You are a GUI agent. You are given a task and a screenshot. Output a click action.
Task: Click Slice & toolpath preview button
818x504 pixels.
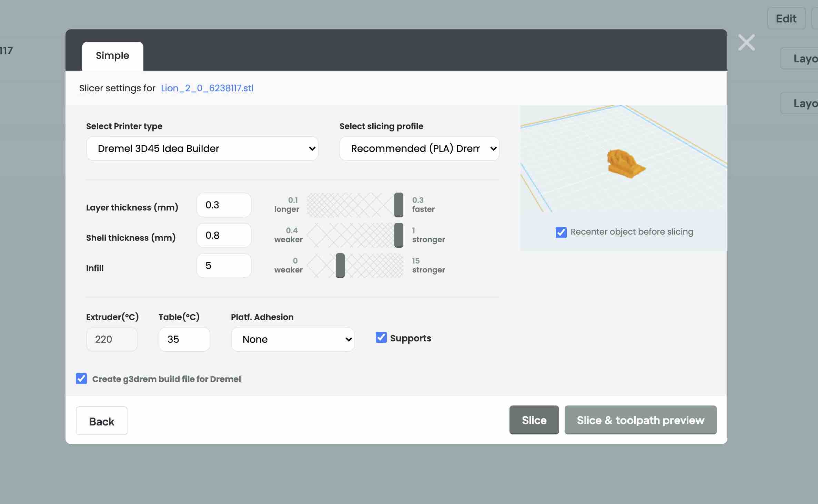pos(640,420)
